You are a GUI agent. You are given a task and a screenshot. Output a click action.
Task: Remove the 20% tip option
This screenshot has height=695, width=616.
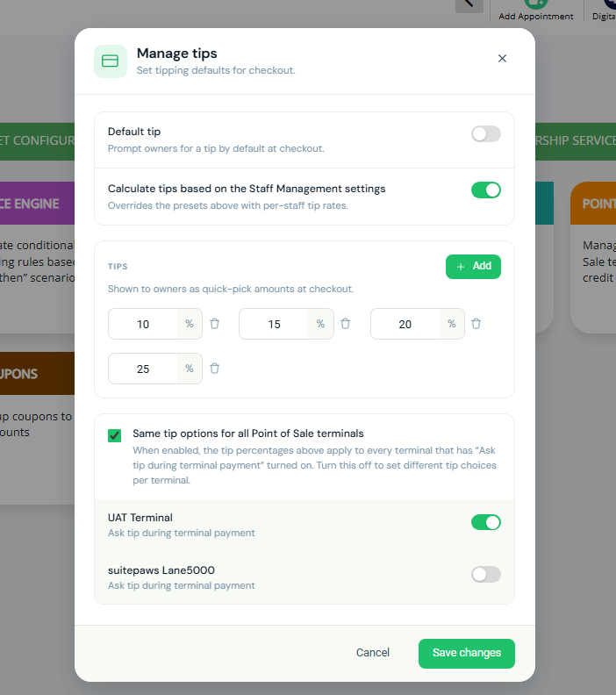(x=476, y=324)
